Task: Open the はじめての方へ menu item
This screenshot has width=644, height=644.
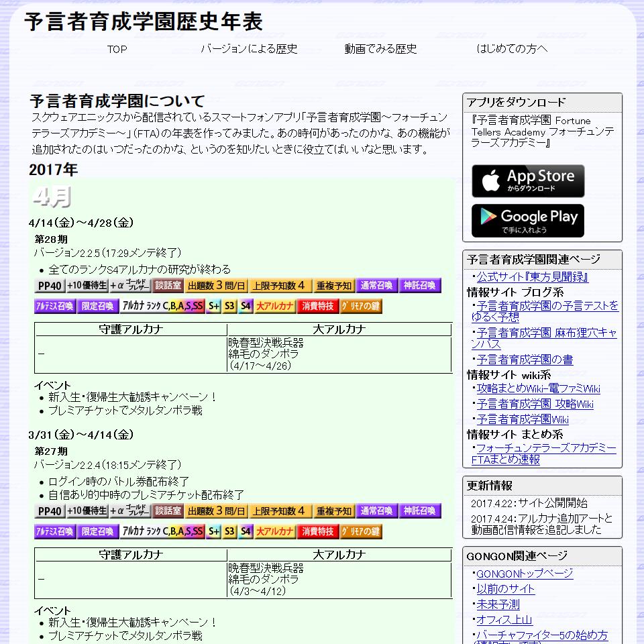Action: pyautogui.click(x=512, y=49)
